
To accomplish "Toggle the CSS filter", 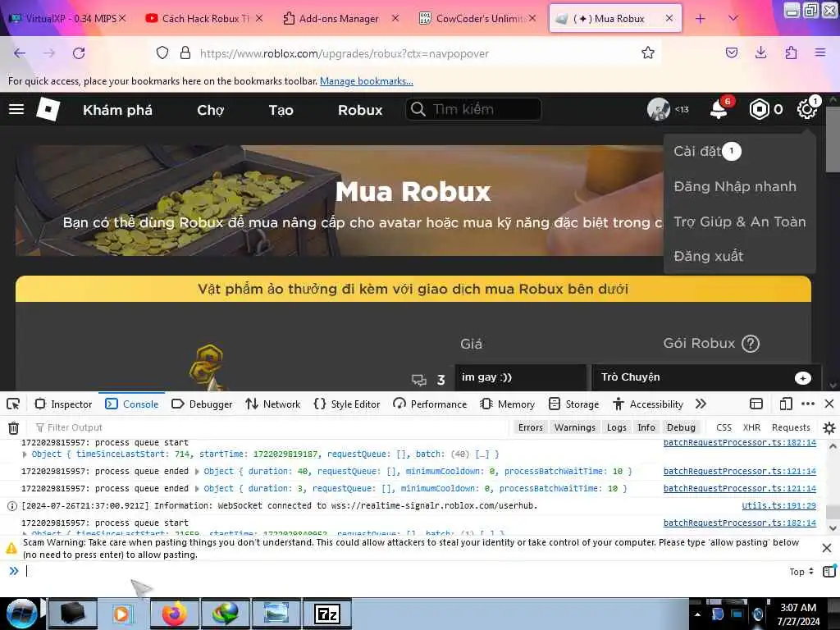I will tap(724, 427).
